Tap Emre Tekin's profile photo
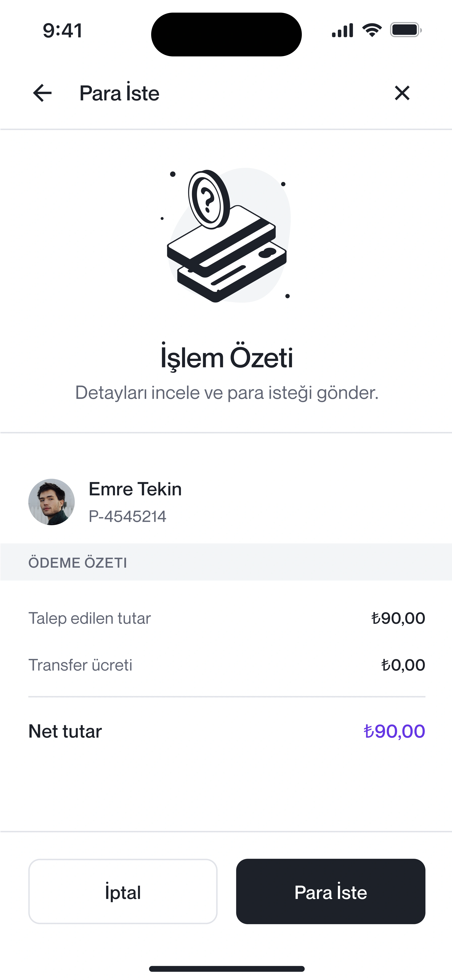The image size is (452, 980). [51, 502]
